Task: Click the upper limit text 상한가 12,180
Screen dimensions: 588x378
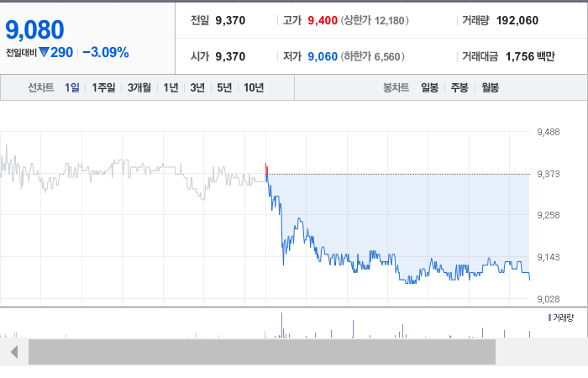Action: tap(375, 21)
